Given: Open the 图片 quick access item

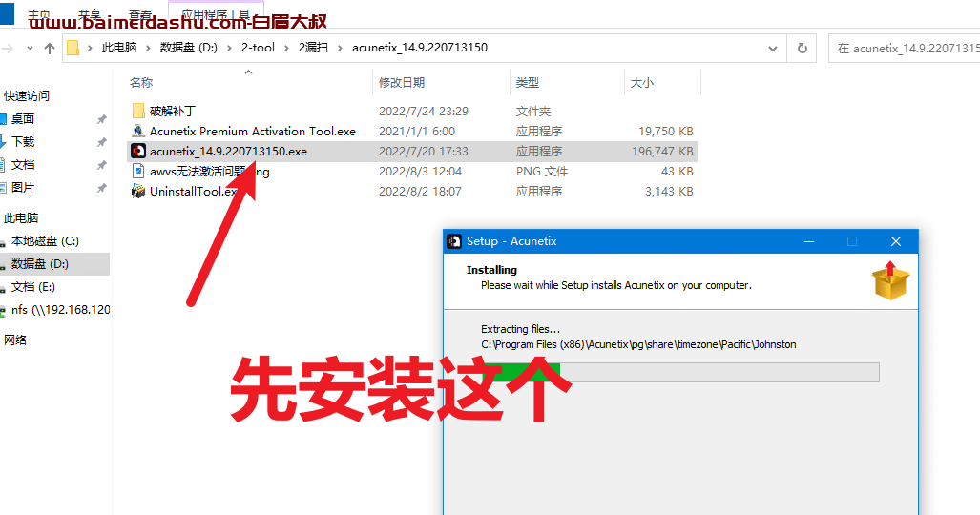Looking at the screenshot, I should click(23, 188).
